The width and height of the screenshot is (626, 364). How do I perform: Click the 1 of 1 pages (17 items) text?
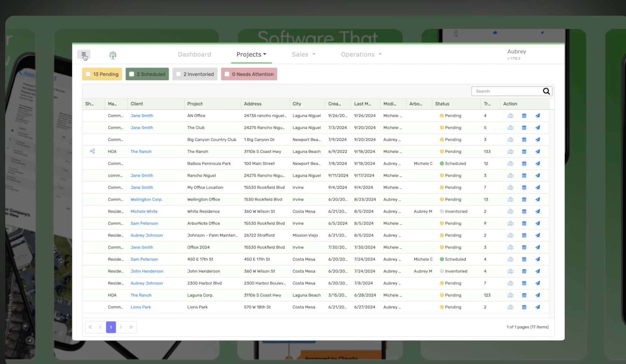[x=528, y=327]
